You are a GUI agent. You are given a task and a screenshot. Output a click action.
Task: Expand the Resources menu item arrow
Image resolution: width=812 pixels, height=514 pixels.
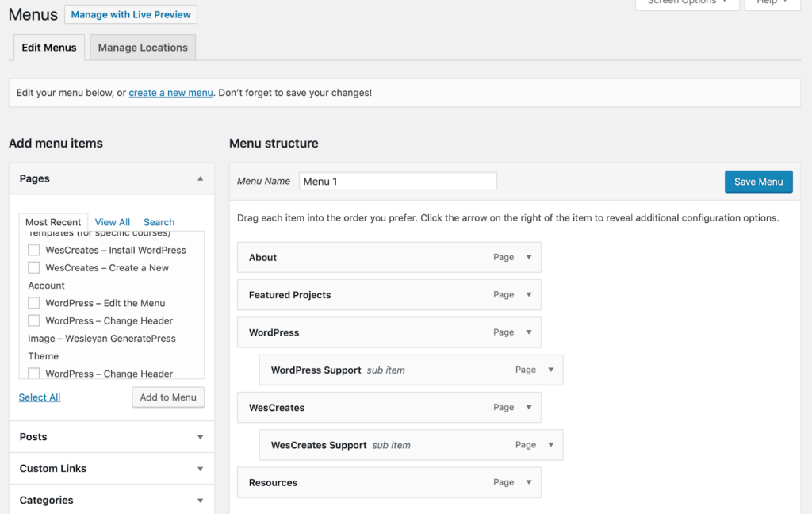[529, 482]
